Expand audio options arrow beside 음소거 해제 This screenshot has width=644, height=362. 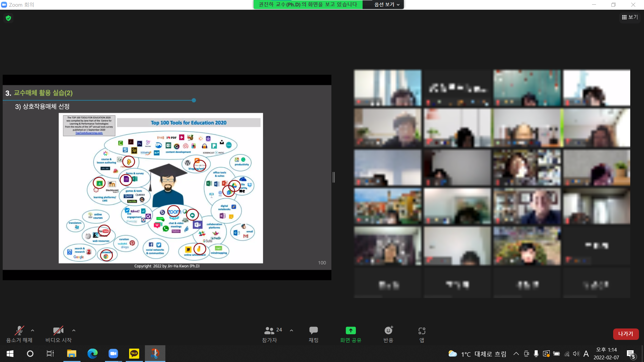33,330
